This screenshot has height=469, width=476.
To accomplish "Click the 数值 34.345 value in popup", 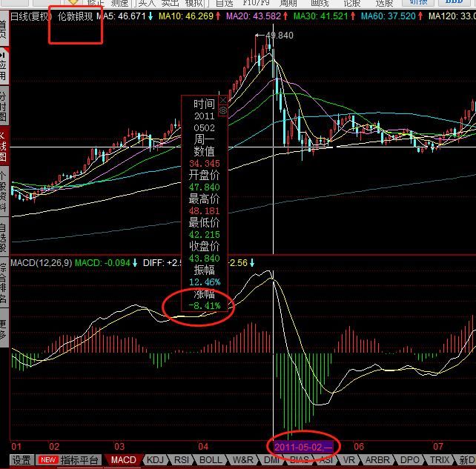I will (205, 163).
